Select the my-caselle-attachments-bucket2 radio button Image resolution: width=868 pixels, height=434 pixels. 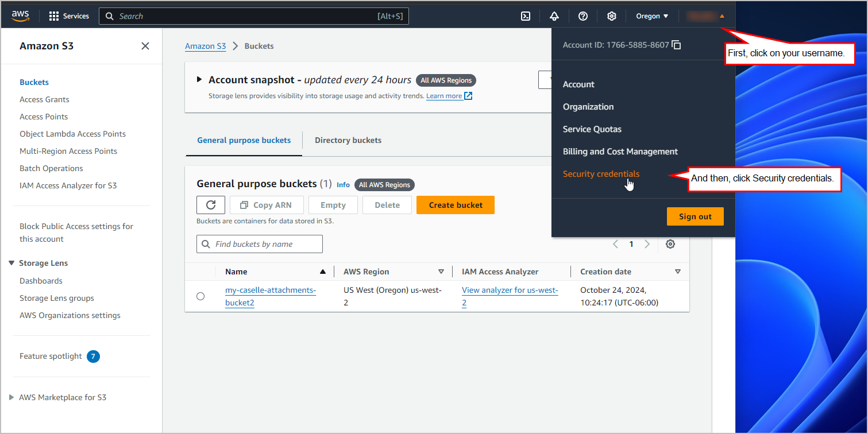pyautogui.click(x=200, y=296)
